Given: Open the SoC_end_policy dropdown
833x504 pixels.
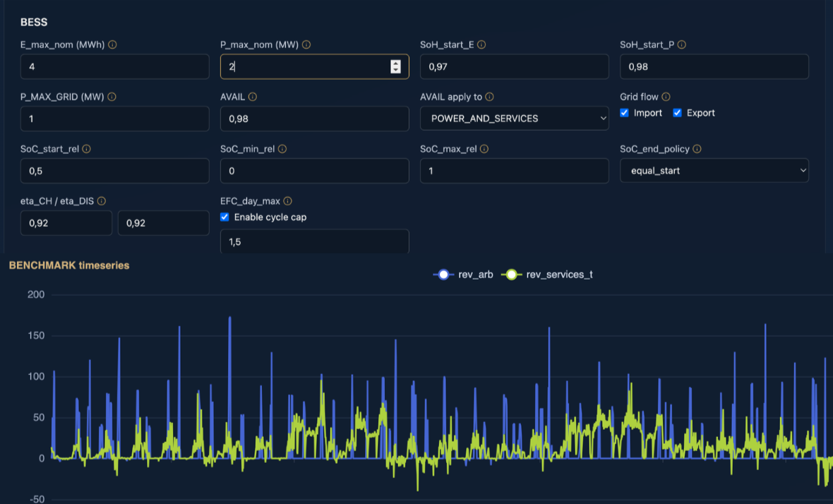Looking at the screenshot, I should [714, 171].
